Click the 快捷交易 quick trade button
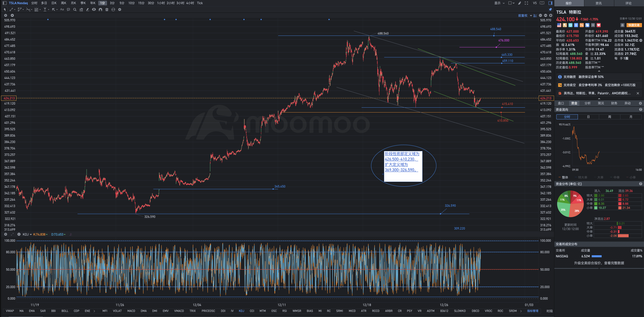 [x=634, y=25]
